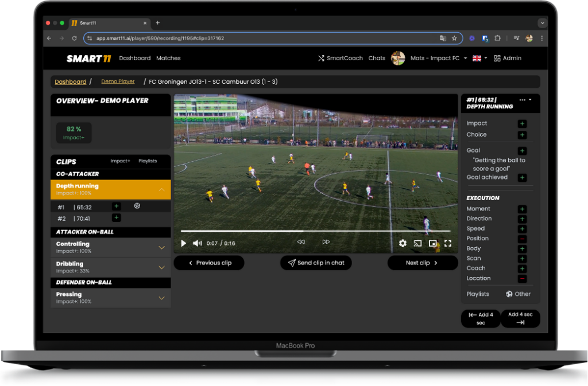Expand the Controlling clips section
The height and width of the screenshot is (386, 588).
coord(161,248)
